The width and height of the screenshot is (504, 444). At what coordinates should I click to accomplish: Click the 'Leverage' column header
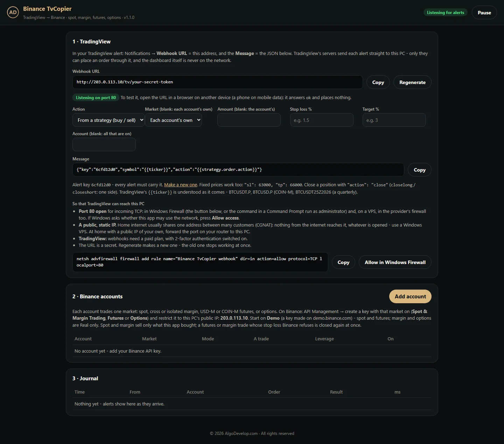point(324,339)
